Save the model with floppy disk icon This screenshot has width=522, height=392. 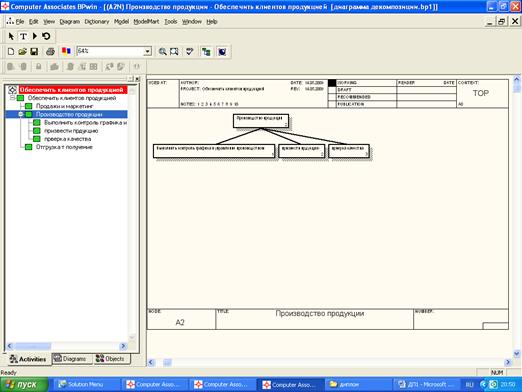tap(34, 51)
